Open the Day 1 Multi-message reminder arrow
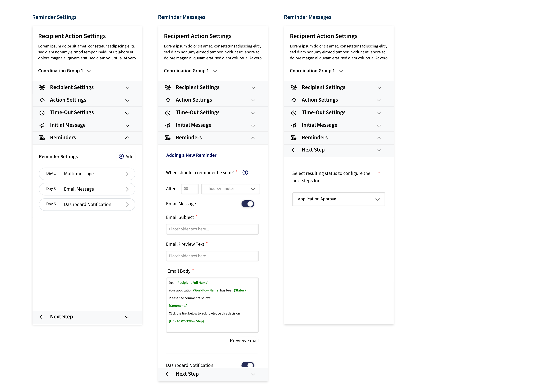 pos(127,174)
